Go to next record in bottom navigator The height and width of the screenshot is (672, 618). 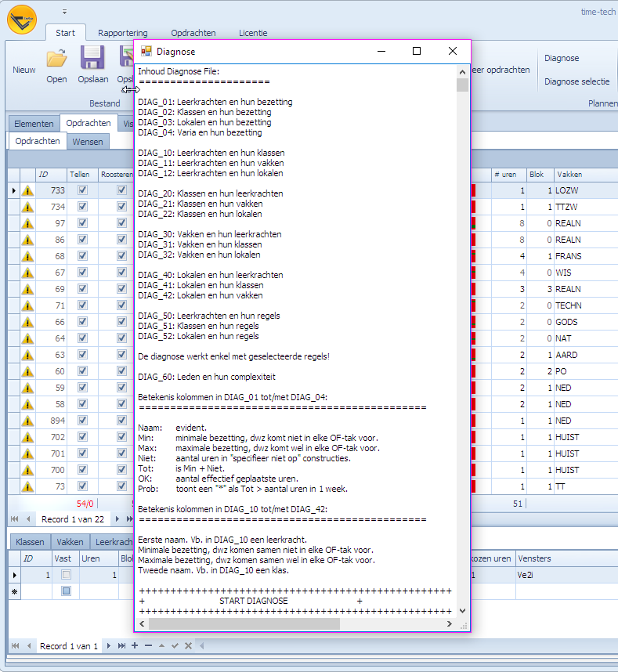(x=108, y=646)
